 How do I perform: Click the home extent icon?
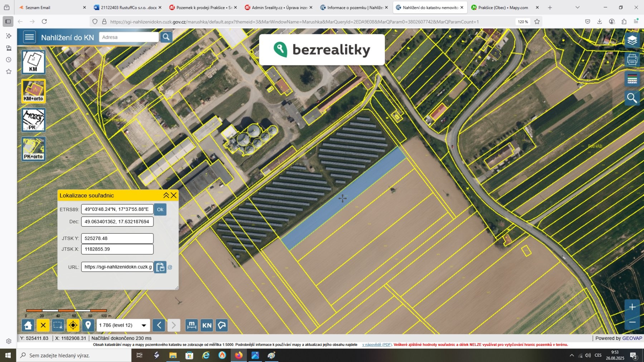pyautogui.click(x=28, y=325)
